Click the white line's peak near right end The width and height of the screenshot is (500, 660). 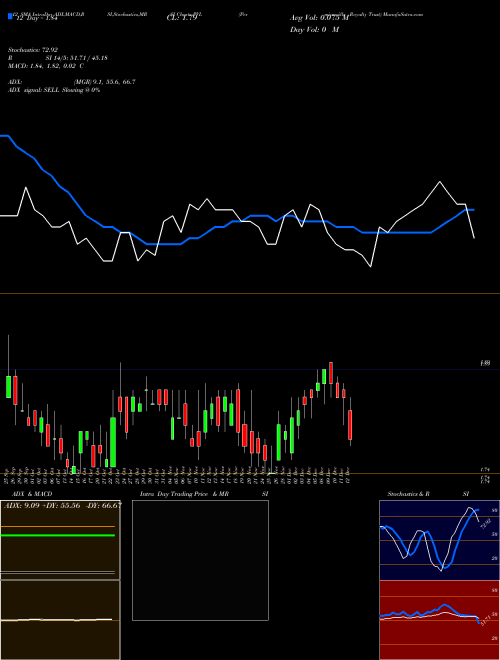tap(440, 182)
